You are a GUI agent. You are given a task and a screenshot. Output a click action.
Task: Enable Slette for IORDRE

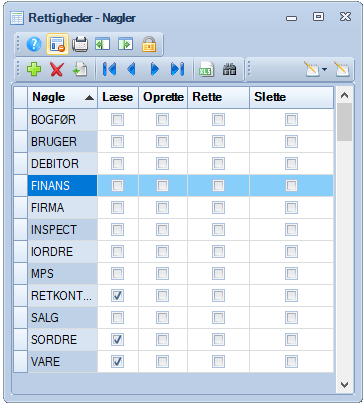point(291,251)
